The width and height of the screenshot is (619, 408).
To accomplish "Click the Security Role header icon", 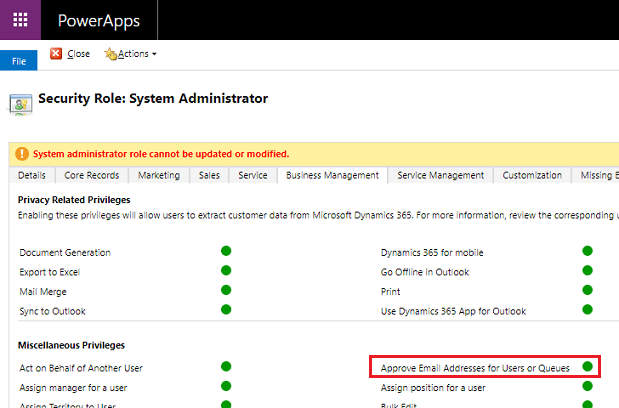I will click(x=21, y=105).
